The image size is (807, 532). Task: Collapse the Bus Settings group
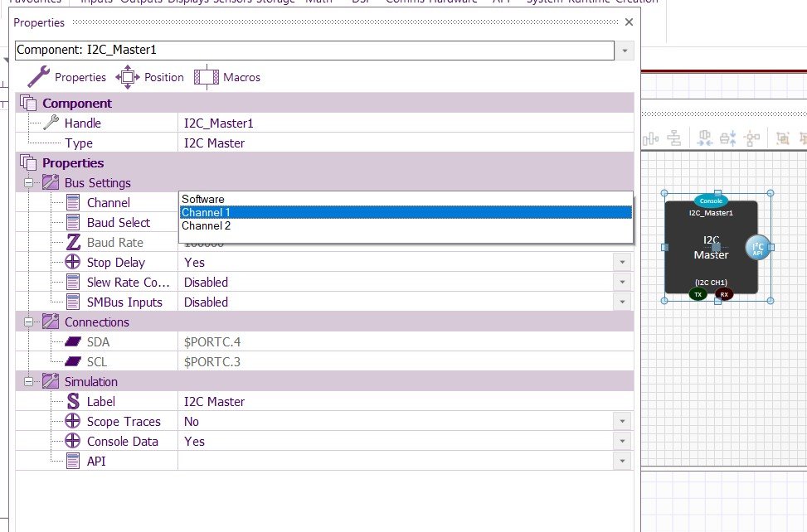point(30,182)
